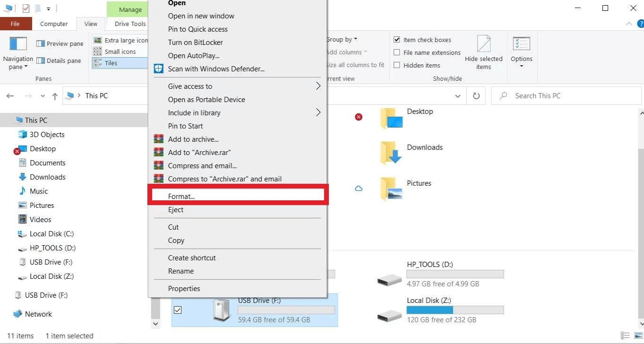Open the address bar history dropdown

(457, 96)
